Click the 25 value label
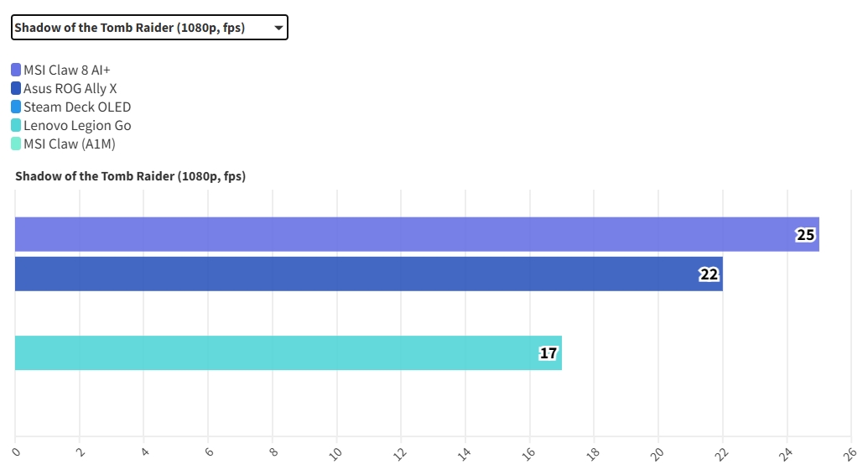 805,235
